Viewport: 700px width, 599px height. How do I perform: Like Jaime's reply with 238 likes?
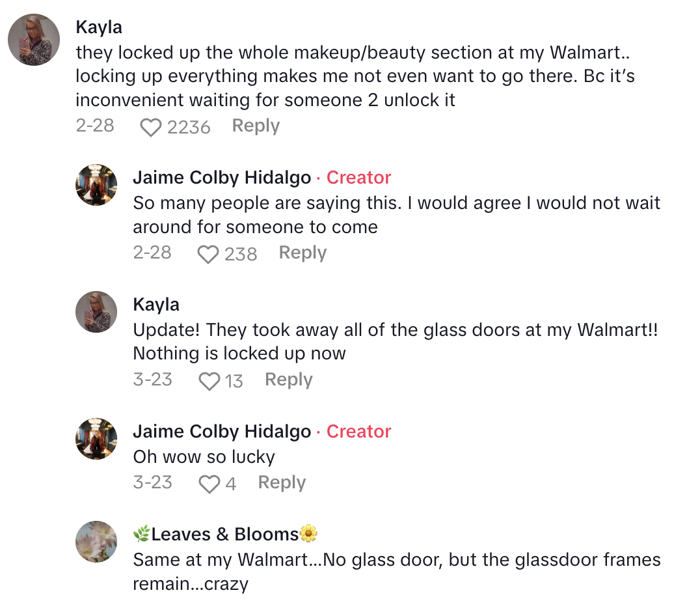(208, 254)
